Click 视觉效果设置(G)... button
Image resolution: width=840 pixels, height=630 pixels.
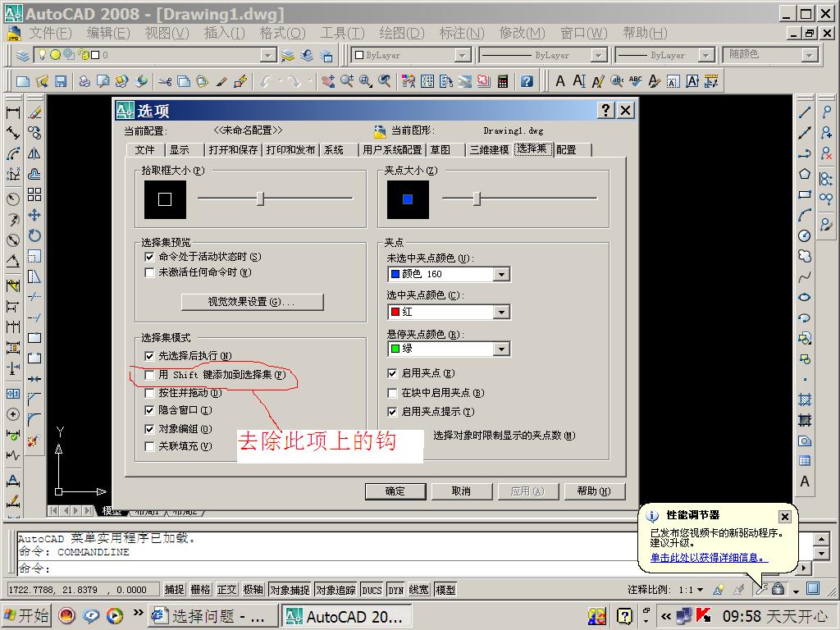pyautogui.click(x=253, y=302)
